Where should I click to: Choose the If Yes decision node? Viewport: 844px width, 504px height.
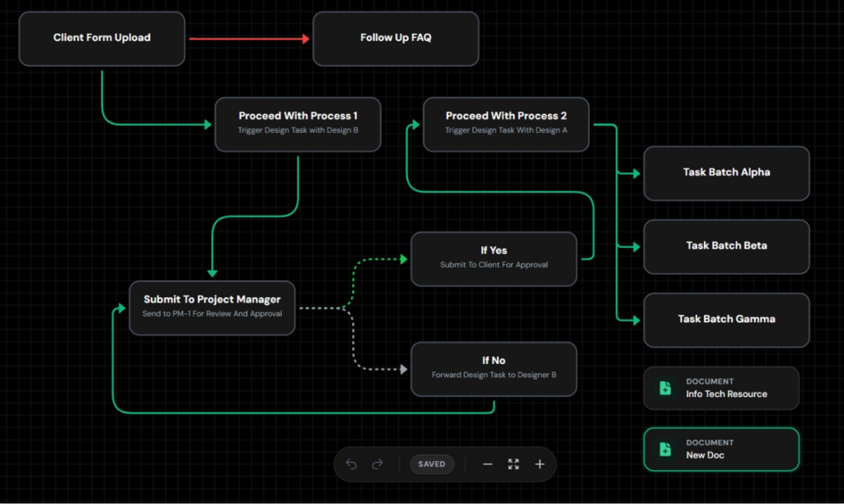pyautogui.click(x=494, y=258)
